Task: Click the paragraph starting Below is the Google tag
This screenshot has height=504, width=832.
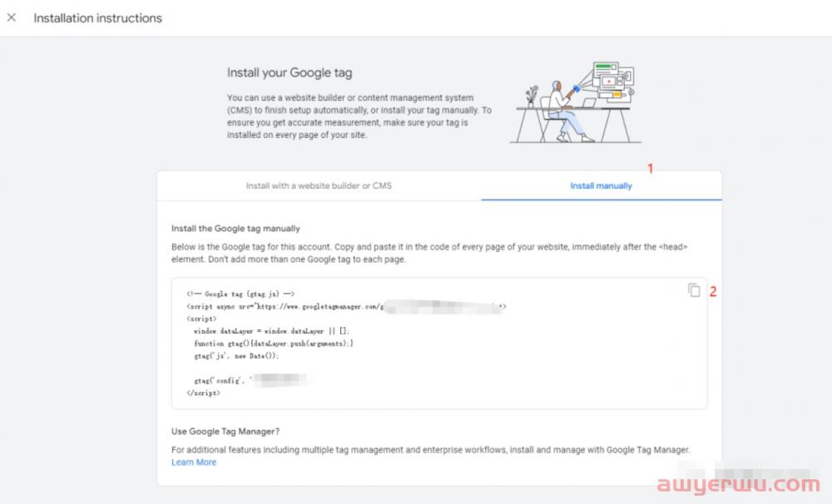Action: [x=428, y=254]
